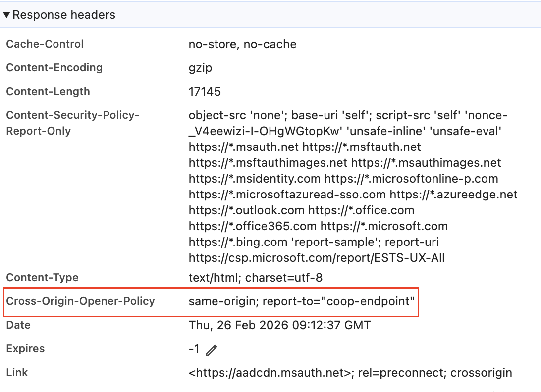
Task: Select the Content-Encoding header name
Action: [x=54, y=68]
